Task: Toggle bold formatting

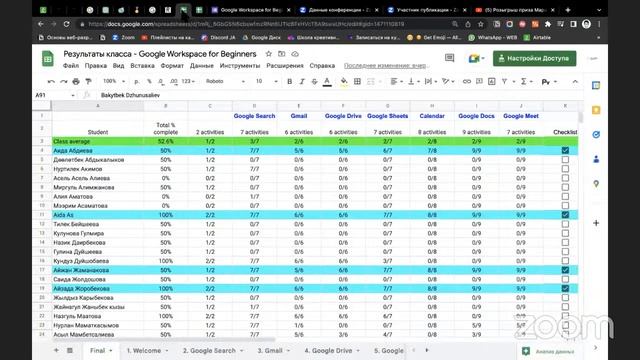Action: coord(289,82)
